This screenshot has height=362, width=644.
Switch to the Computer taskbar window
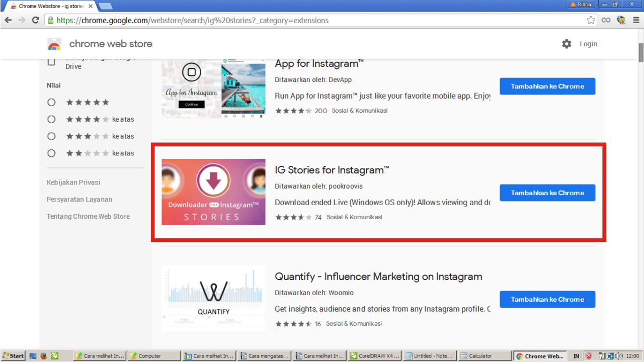tap(153, 356)
